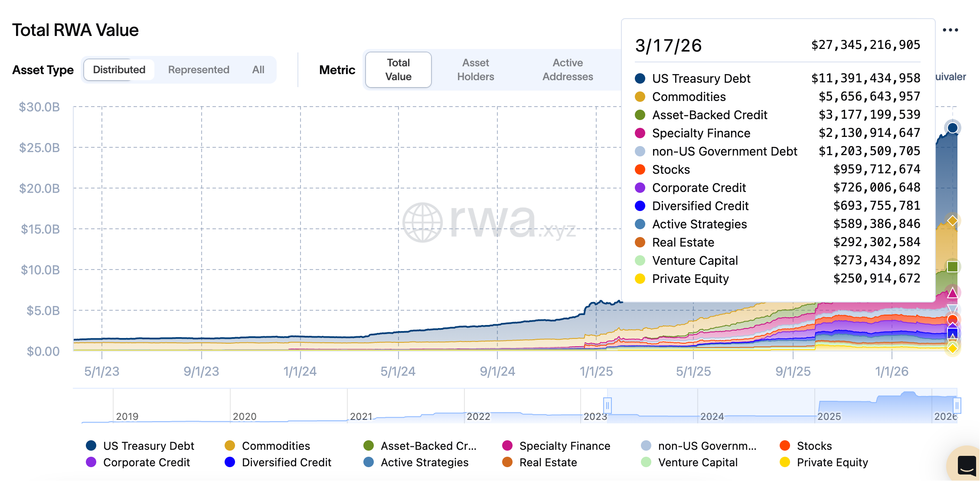980x481 pixels.
Task: Switch metric to Asset Holders tab
Action: coord(475,70)
